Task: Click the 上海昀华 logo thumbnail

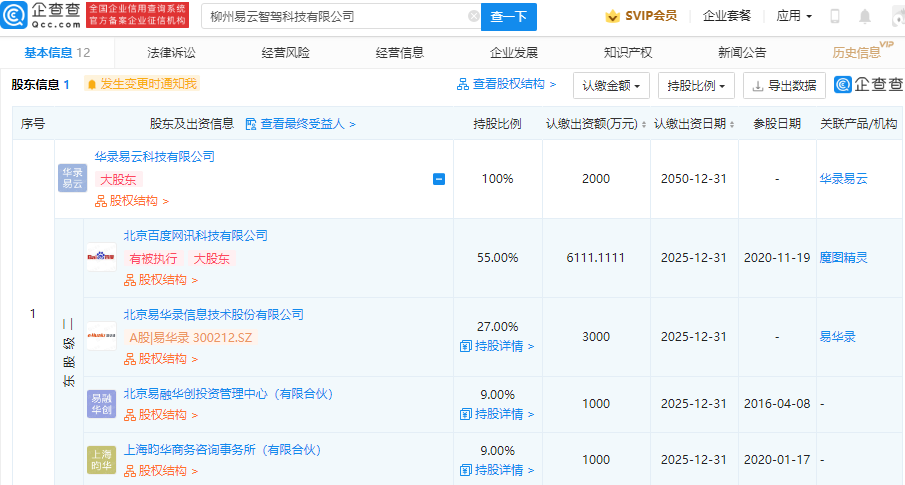Action: pos(101,460)
